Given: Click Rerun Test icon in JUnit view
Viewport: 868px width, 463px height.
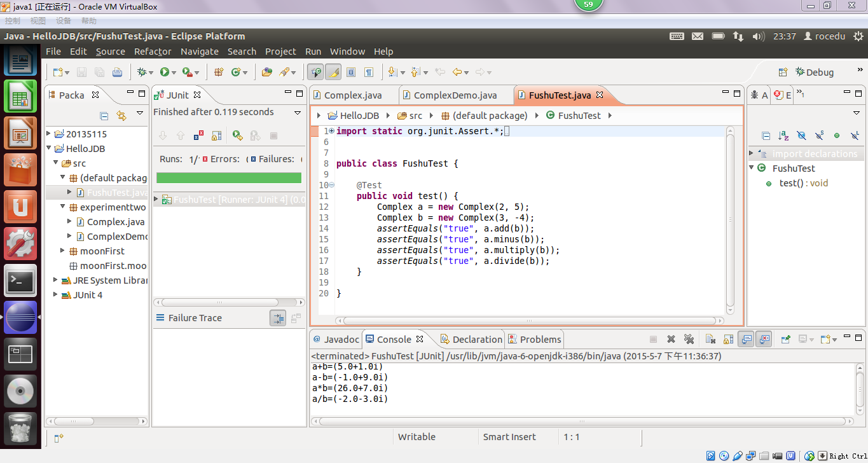Looking at the screenshot, I should coord(237,135).
